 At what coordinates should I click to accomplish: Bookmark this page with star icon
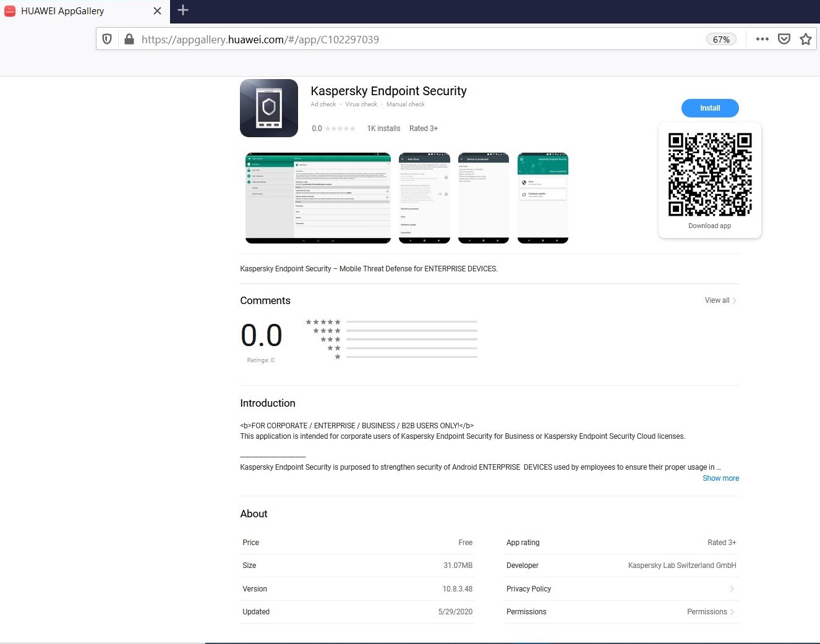[x=806, y=39]
